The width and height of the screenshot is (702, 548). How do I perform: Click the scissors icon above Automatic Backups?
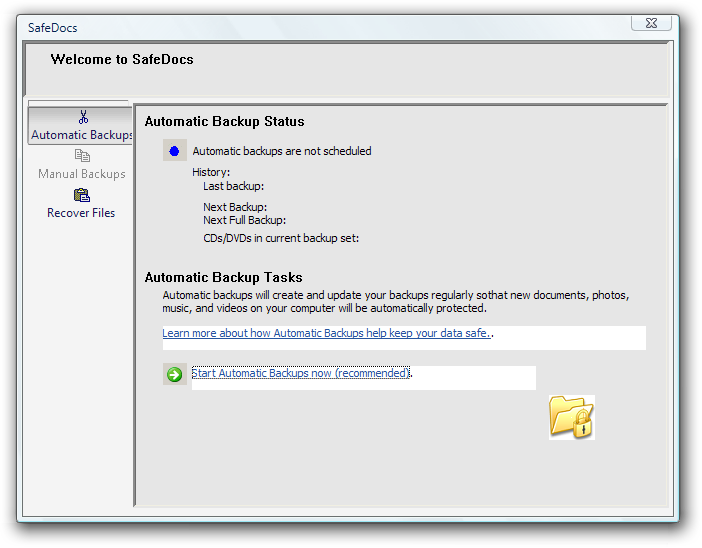coord(83,117)
